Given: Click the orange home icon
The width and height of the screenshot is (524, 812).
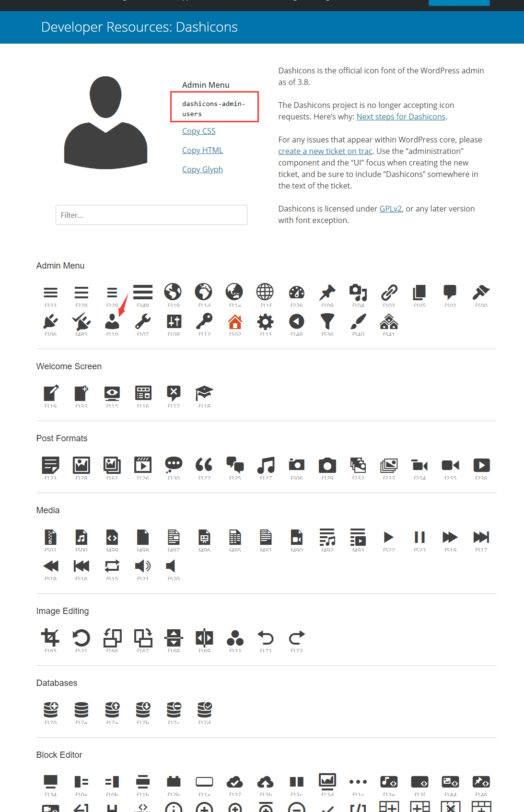Looking at the screenshot, I should pos(235,321).
